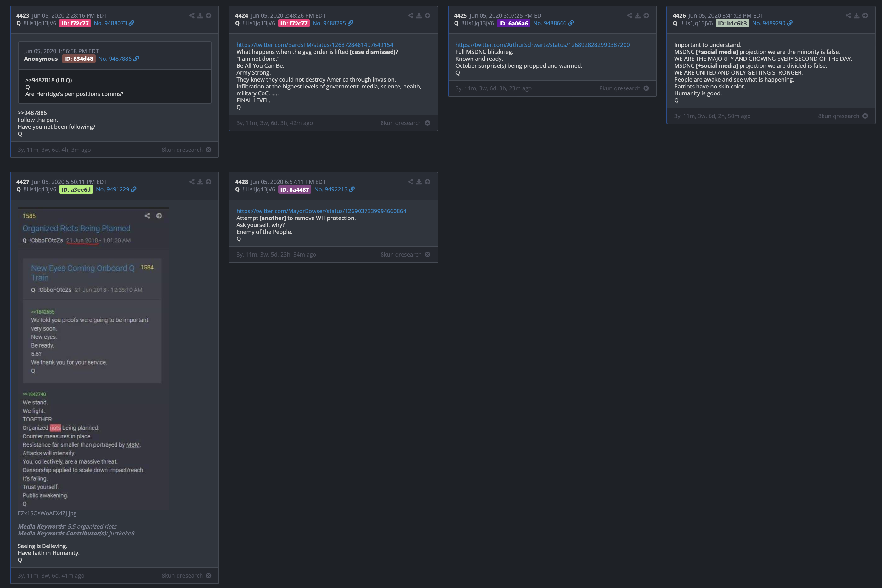The image size is (882, 588).
Task: Open embedded image of post 1585
Action: [x=93, y=359]
